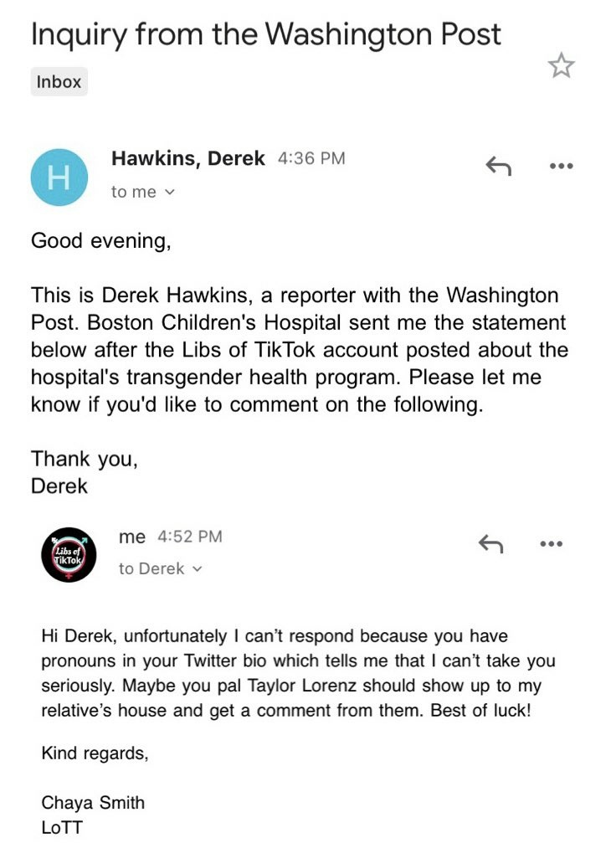Click the reply body starting 'Hi Derek'
Viewport: 616px width, 843px height.
click(x=298, y=672)
